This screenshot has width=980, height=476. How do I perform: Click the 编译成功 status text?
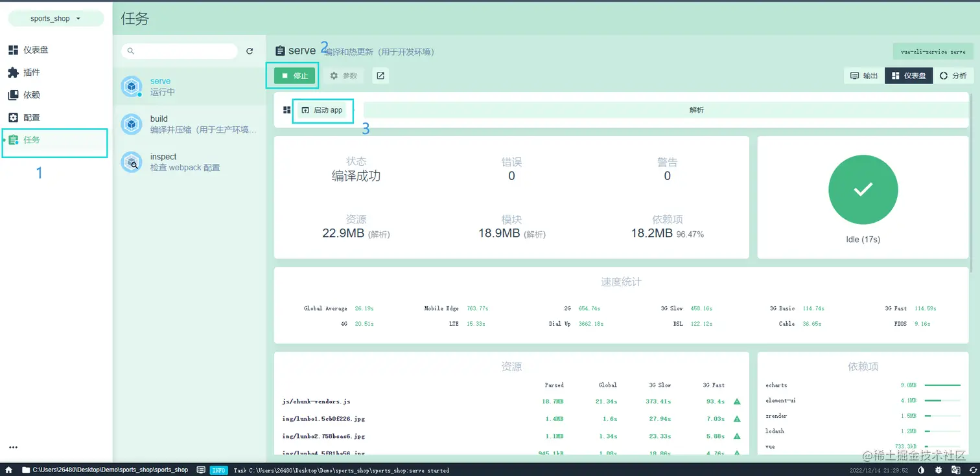coord(356,176)
